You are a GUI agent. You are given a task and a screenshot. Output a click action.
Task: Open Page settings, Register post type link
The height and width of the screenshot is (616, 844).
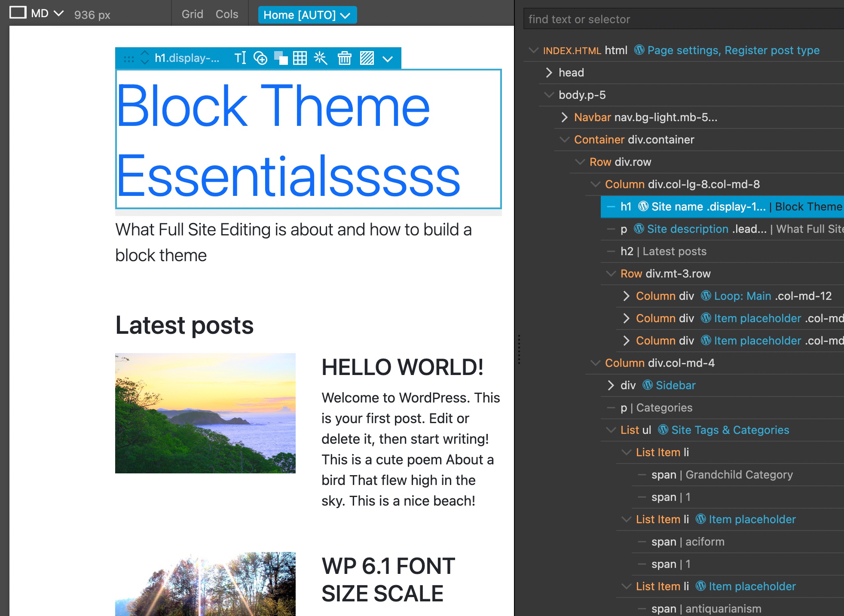click(733, 50)
